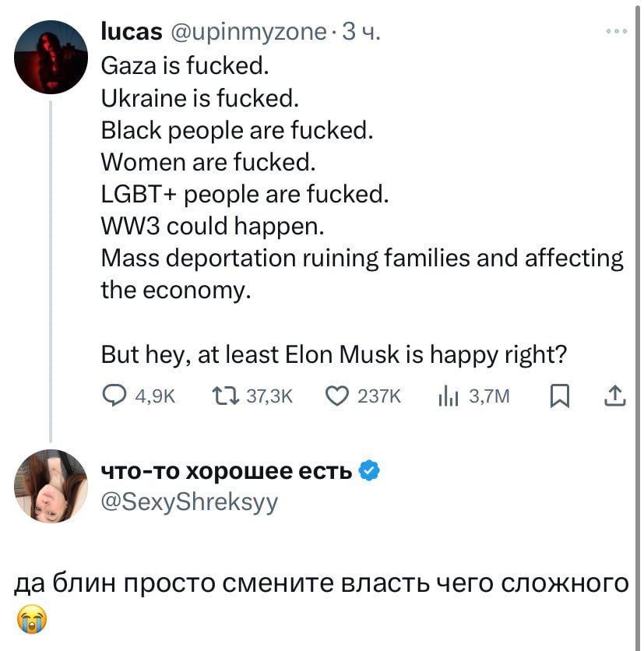The width and height of the screenshot is (644, 651).
Task: Open the upside-down girl profile avatar
Action: click(51, 486)
